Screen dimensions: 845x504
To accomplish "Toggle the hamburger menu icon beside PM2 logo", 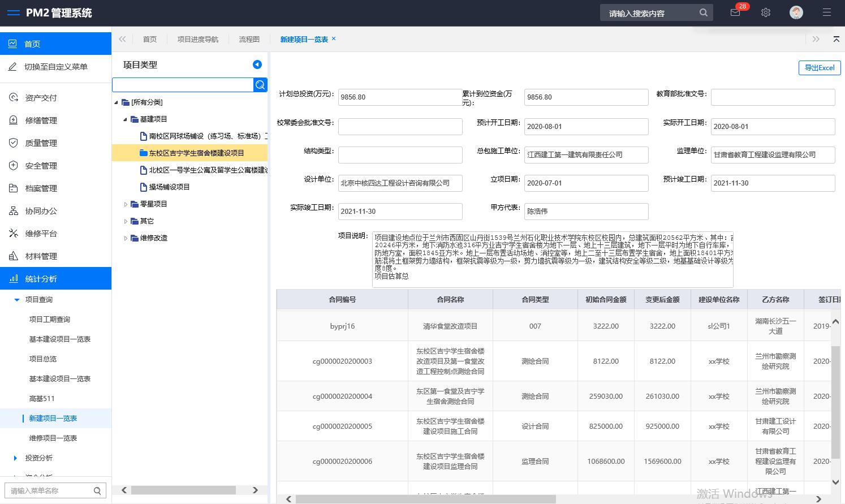I will [x=13, y=13].
